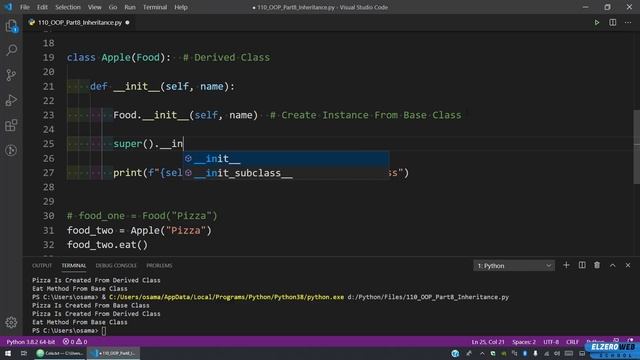The width and height of the screenshot is (640, 360).
Task: Click the terminal prompt input area
Action: tap(104, 331)
